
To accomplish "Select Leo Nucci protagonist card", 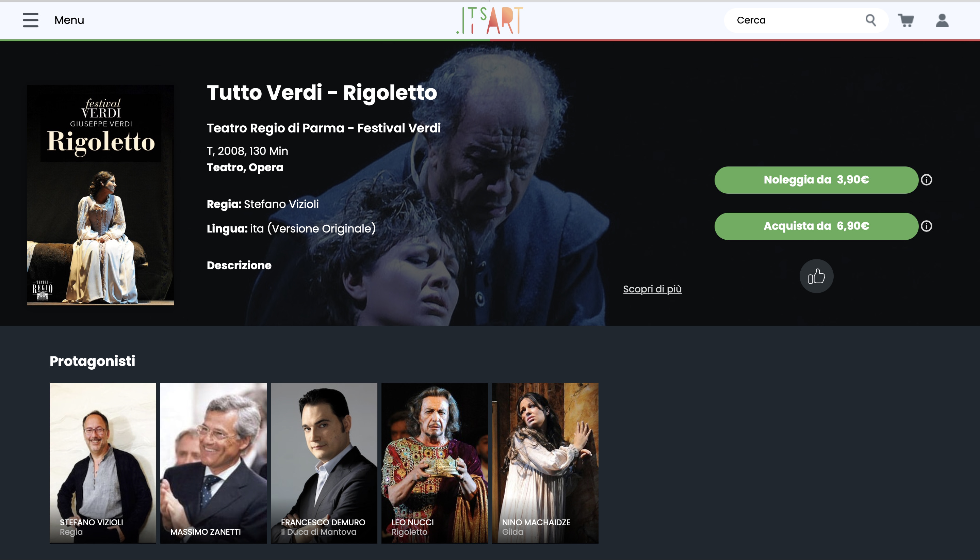I will pyautogui.click(x=435, y=463).
